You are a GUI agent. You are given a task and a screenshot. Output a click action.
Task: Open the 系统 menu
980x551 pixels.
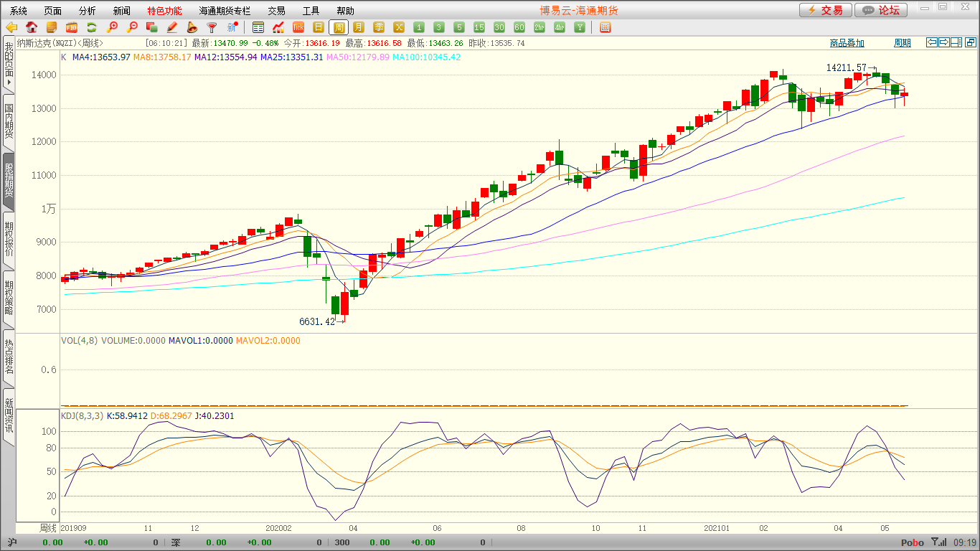[19, 11]
